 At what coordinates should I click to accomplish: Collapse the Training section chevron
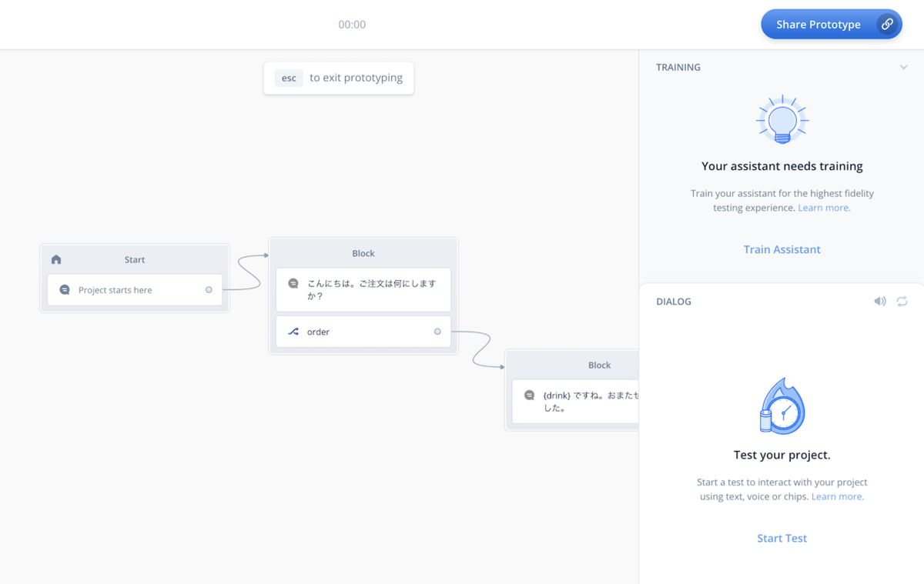pos(903,68)
